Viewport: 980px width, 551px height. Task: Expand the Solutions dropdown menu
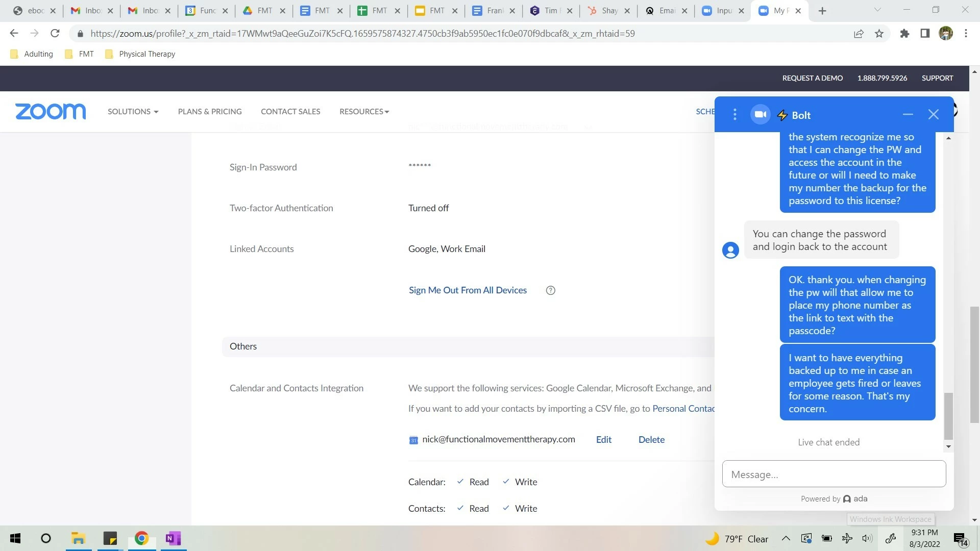click(x=133, y=111)
